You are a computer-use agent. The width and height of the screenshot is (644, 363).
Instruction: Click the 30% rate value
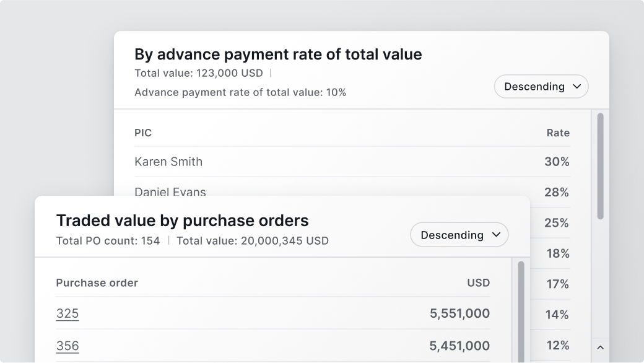(557, 162)
